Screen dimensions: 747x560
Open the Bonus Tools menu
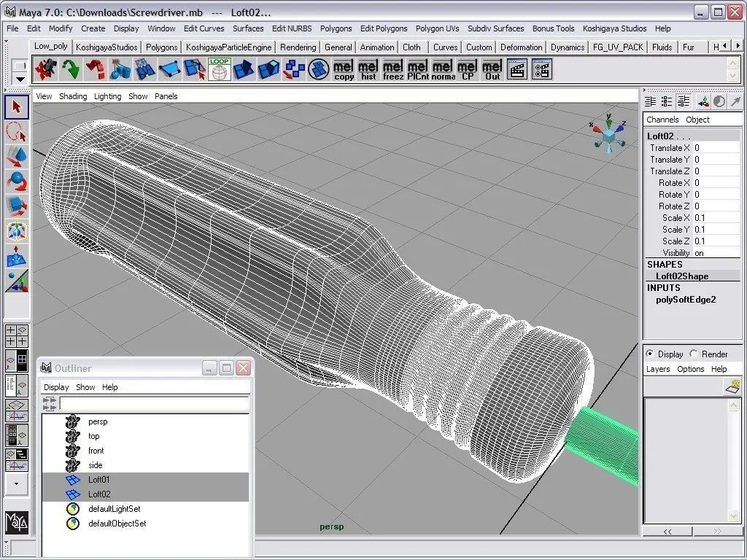pos(553,28)
